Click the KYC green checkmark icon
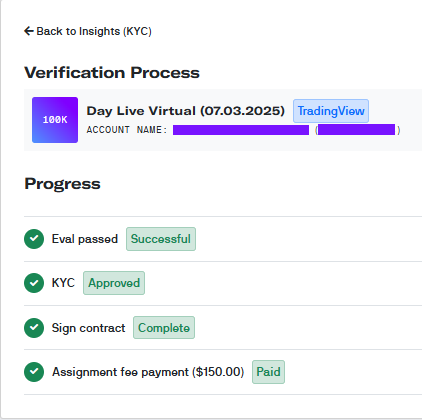The width and height of the screenshot is (422, 420). click(34, 283)
